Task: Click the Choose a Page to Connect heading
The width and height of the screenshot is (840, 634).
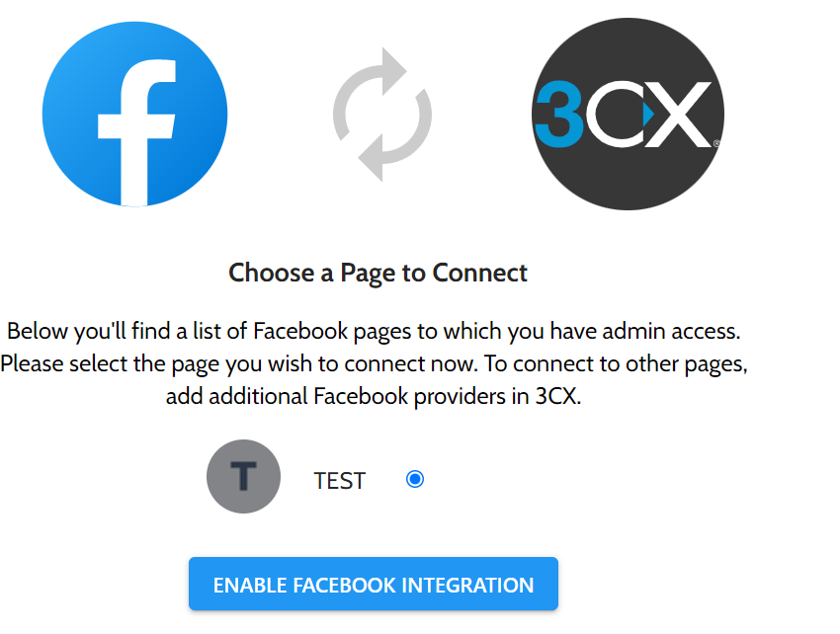Action: (x=378, y=274)
